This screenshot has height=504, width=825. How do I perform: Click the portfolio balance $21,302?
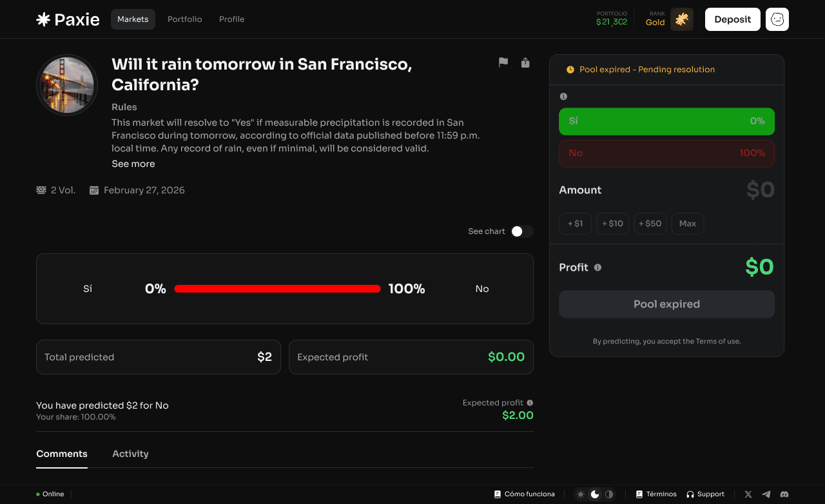(x=612, y=22)
